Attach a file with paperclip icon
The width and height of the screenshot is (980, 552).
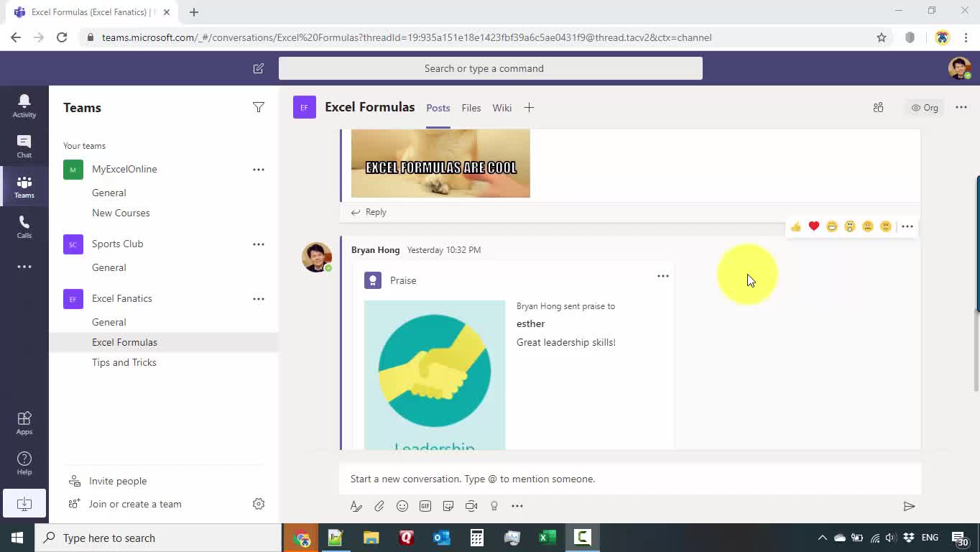379,506
